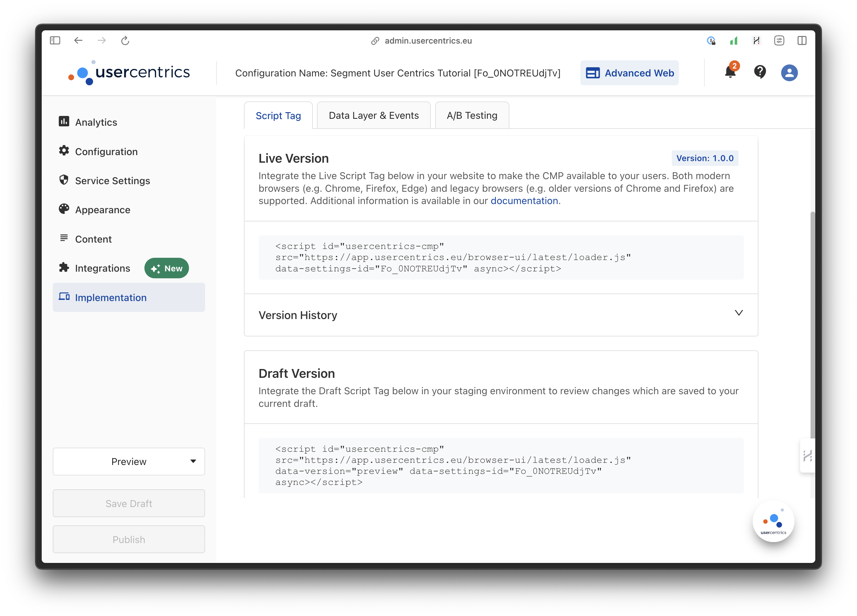Viewport: 857px width, 616px height.
Task: Open the help question mark icon
Action: pyautogui.click(x=760, y=73)
